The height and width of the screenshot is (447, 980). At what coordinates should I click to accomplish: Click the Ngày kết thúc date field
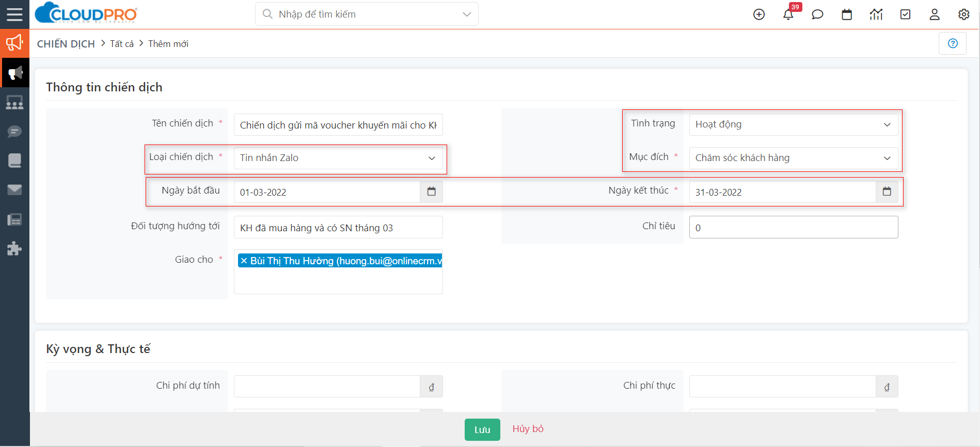click(x=782, y=192)
